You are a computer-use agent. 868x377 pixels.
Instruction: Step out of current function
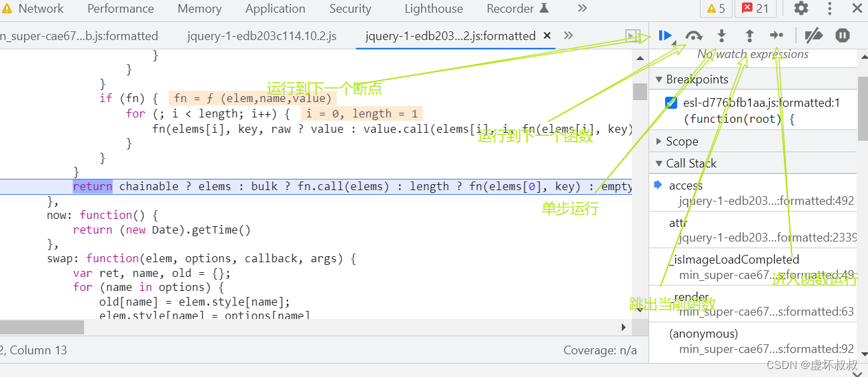(749, 35)
